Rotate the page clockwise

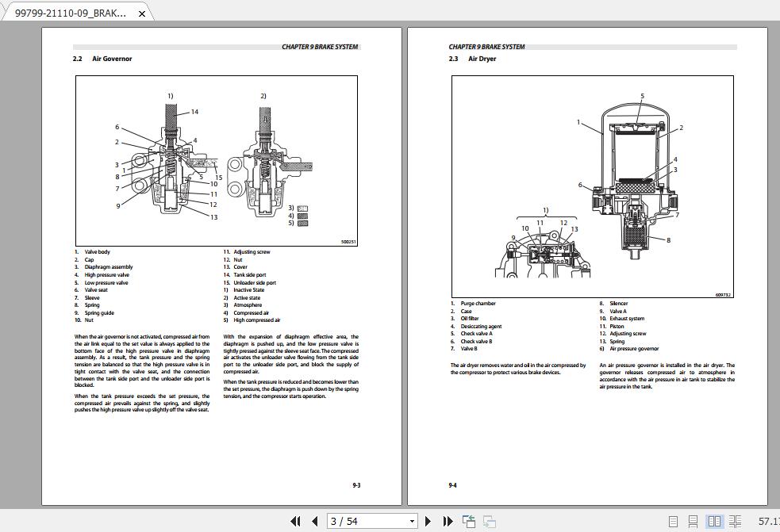pos(487,521)
